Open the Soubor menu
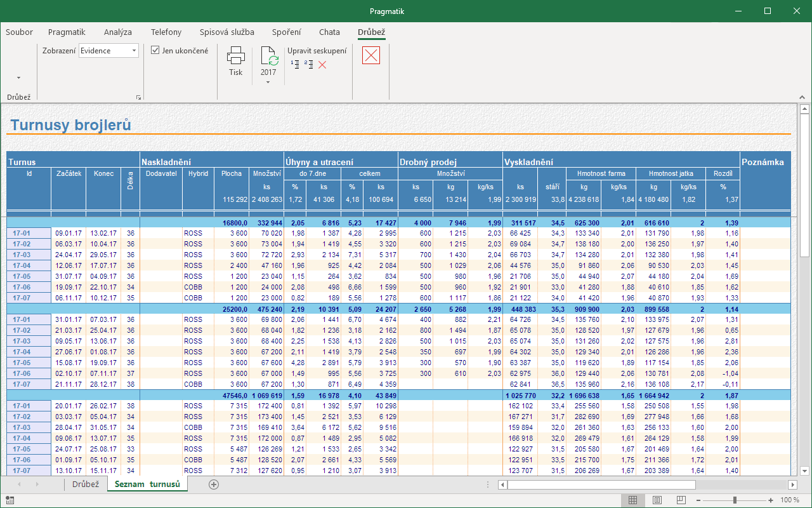 point(19,32)
